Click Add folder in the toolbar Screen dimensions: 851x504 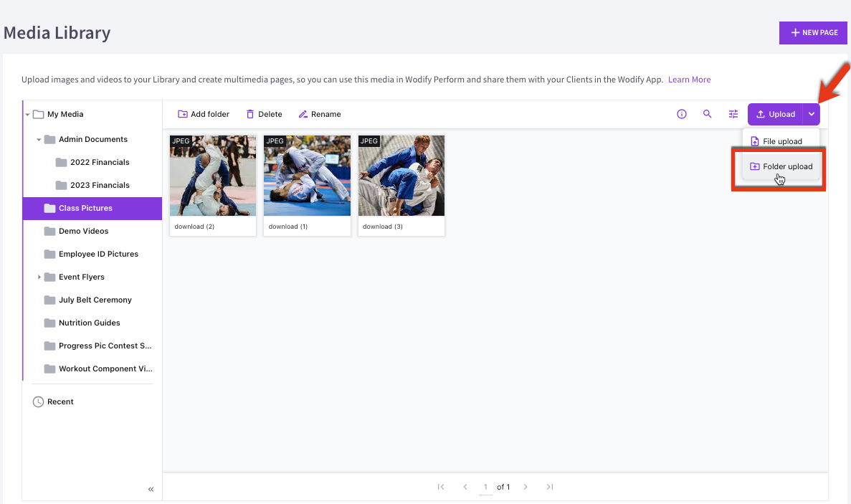click(x=204, y=114)
